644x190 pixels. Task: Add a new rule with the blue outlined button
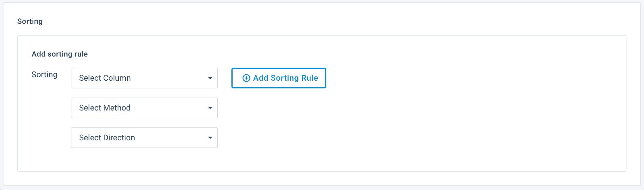click(279, 78)
